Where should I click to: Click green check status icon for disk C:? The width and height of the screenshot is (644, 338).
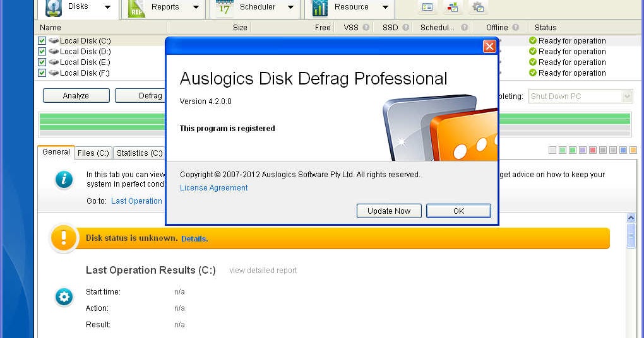coord(533,40)
